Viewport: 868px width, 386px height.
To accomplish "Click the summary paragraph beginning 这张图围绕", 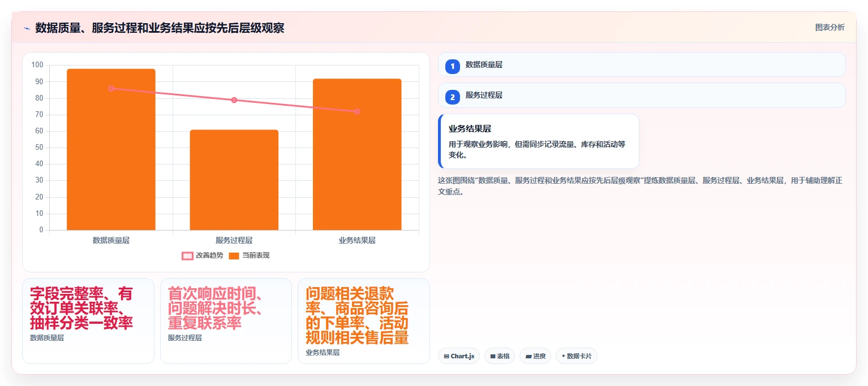I will tap(641, 186).
